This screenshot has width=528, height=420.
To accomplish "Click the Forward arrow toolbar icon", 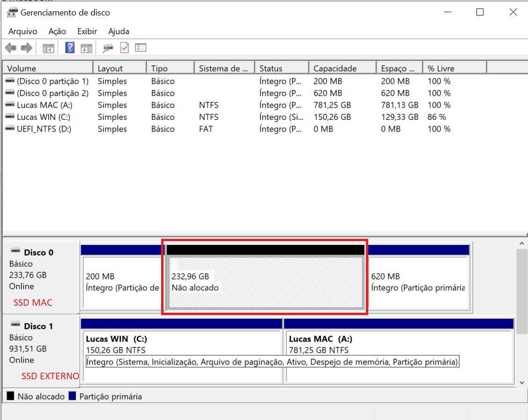I will (x=27, y=48).
